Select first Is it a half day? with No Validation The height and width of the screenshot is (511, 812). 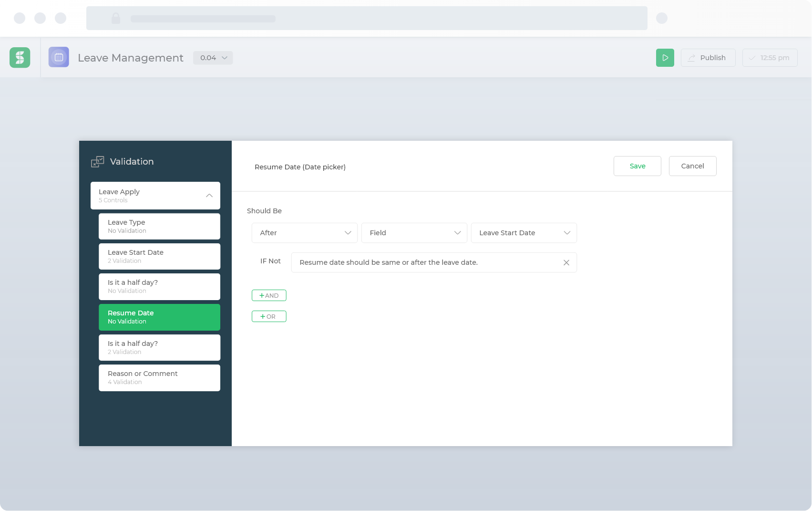[160, 286]
